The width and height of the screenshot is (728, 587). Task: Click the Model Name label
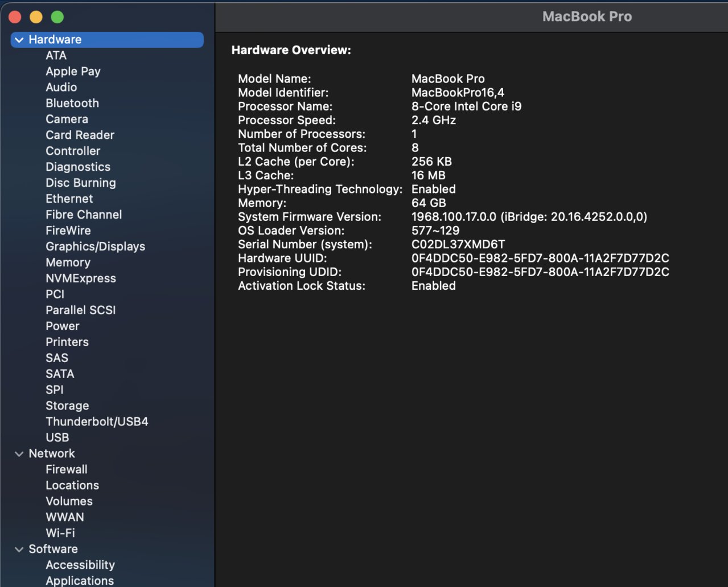(x=274, y=79)
